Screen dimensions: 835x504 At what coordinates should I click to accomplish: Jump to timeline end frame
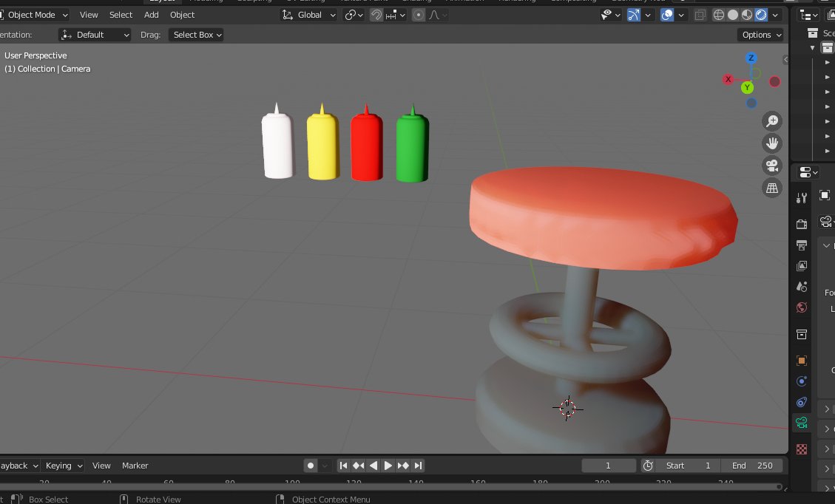[x=418, y=466]
